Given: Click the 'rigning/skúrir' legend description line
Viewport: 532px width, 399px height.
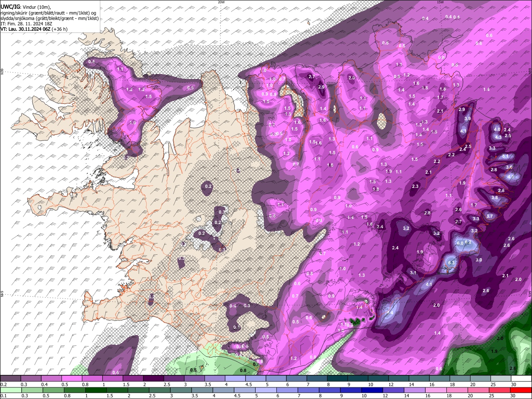Looking at the screenshot, I should click(x=47, y=12).
